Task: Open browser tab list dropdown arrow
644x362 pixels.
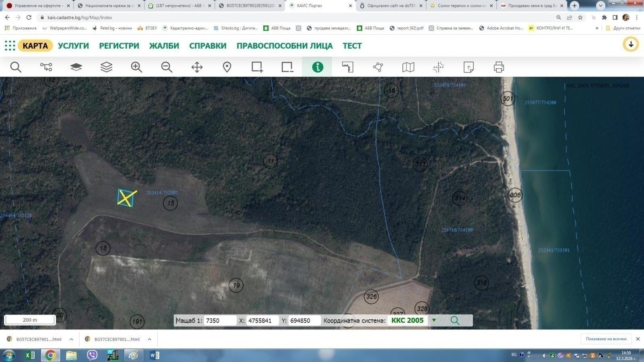Action: [601, 6]
